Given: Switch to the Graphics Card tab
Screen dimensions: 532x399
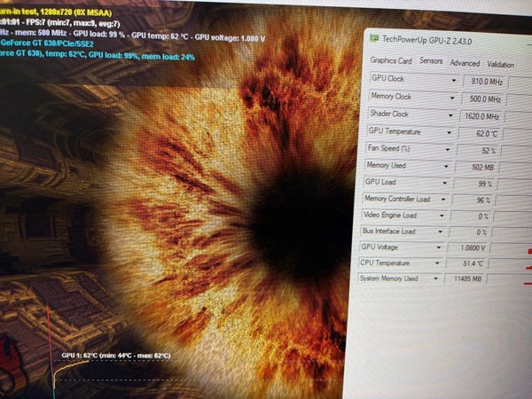Looking at the screenshot, I should (391, 60).
